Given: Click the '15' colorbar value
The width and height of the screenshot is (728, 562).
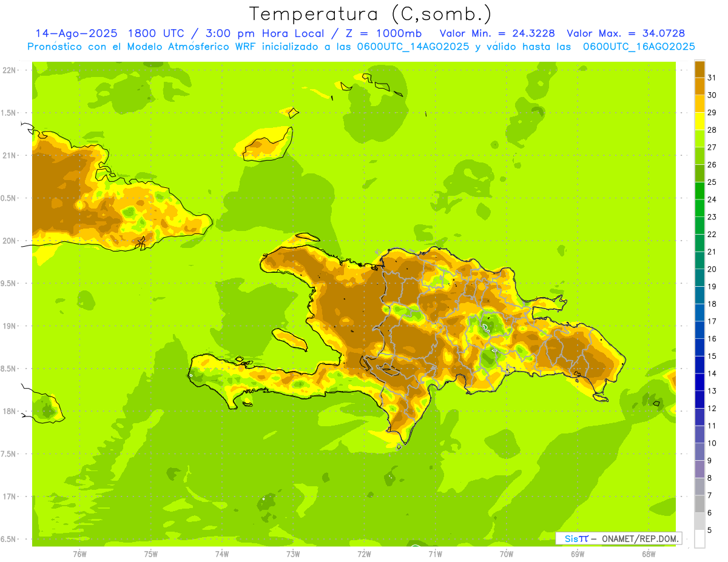Looking at the screenshot, I should click(x=712, y=356).
